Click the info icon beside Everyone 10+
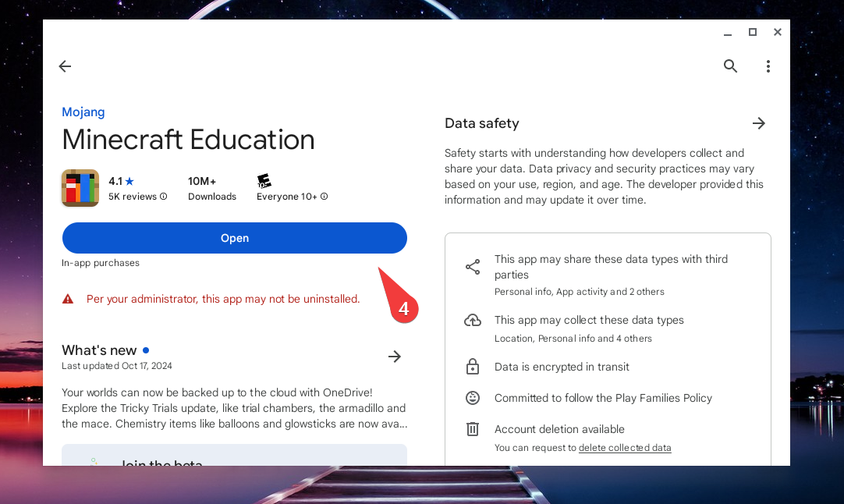Screen dimensions: 844x504 pos(326,197)
